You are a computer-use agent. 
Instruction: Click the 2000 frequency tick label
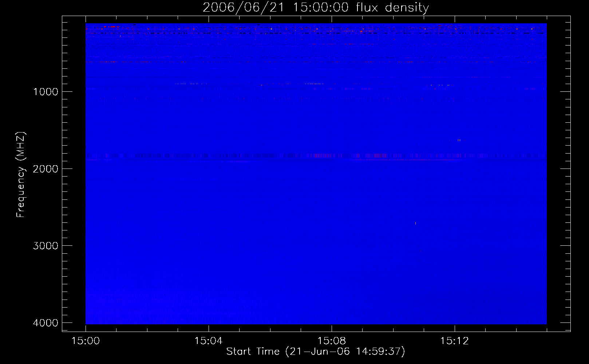click(46, 169)
